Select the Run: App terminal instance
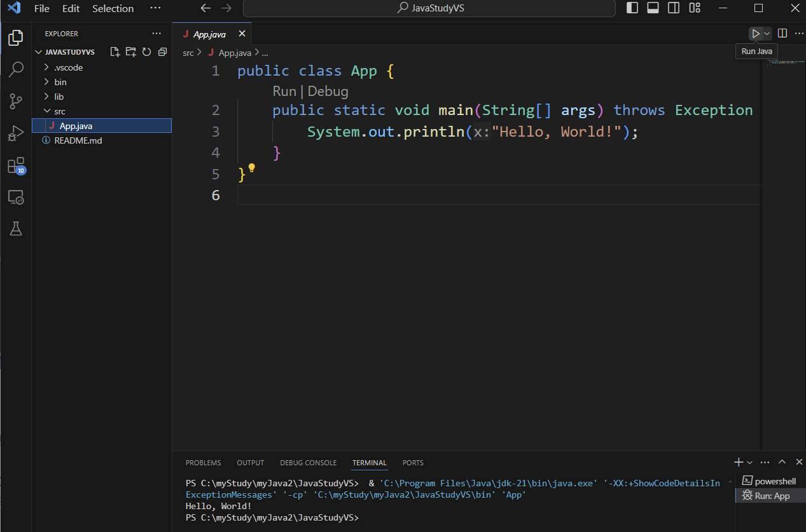The width and height of the screenshot is (806, 532). 770,495
